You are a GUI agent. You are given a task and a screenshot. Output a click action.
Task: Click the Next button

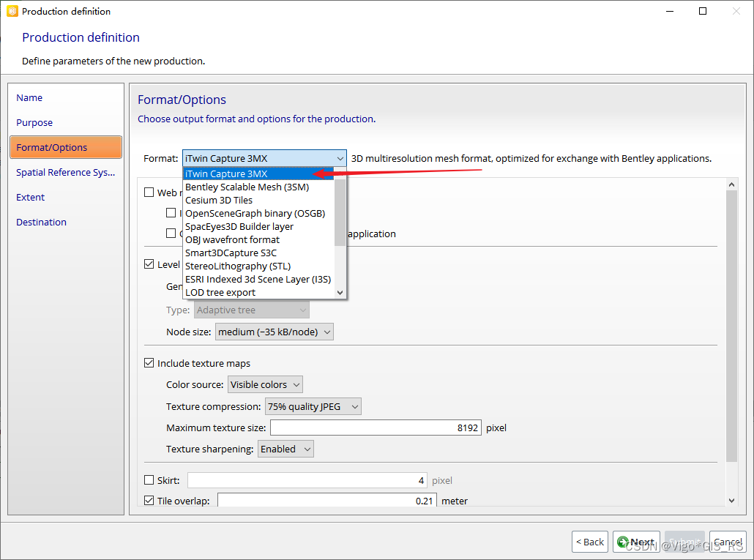pos(636,542)
